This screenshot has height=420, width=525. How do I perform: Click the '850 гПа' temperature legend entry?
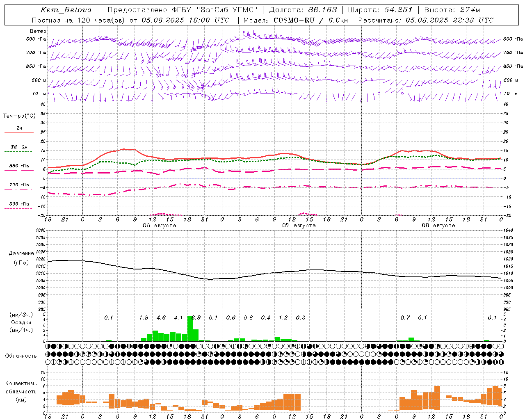tap(19, 166)
